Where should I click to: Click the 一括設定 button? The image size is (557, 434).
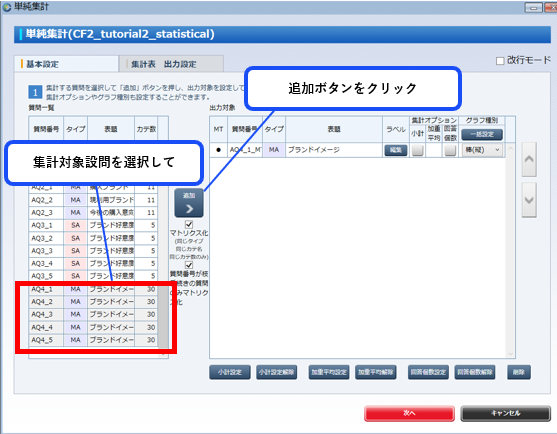click(x=482, y=134)
